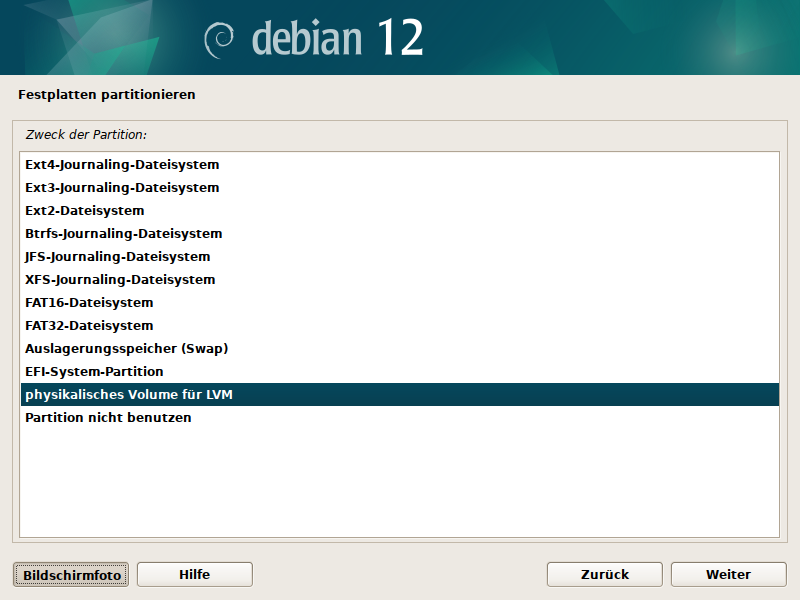Select Ext4-Journaling-Dateisystem option
The width and height of the screenshot is (800, 600).
pyautogui.click(x=122, y=164)
